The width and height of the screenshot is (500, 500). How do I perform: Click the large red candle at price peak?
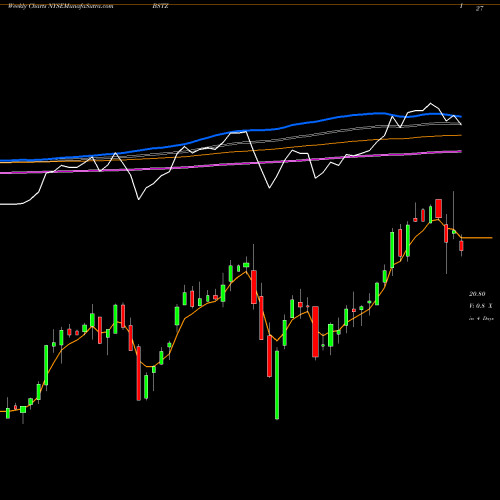(438, 209)
